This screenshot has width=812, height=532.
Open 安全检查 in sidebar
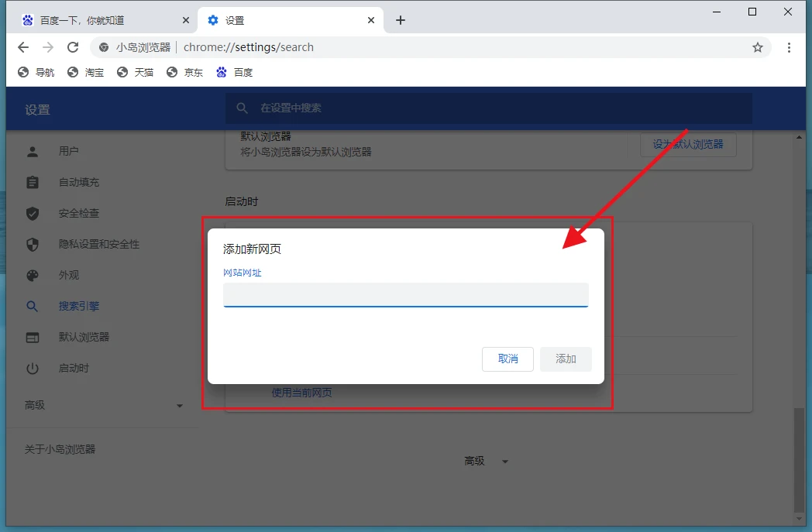79,213
